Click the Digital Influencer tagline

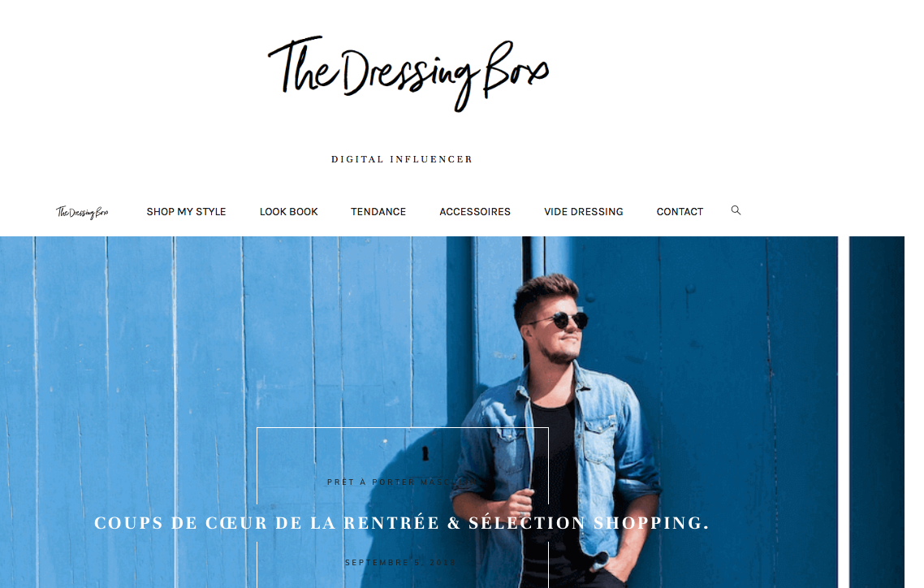(402, 159)
